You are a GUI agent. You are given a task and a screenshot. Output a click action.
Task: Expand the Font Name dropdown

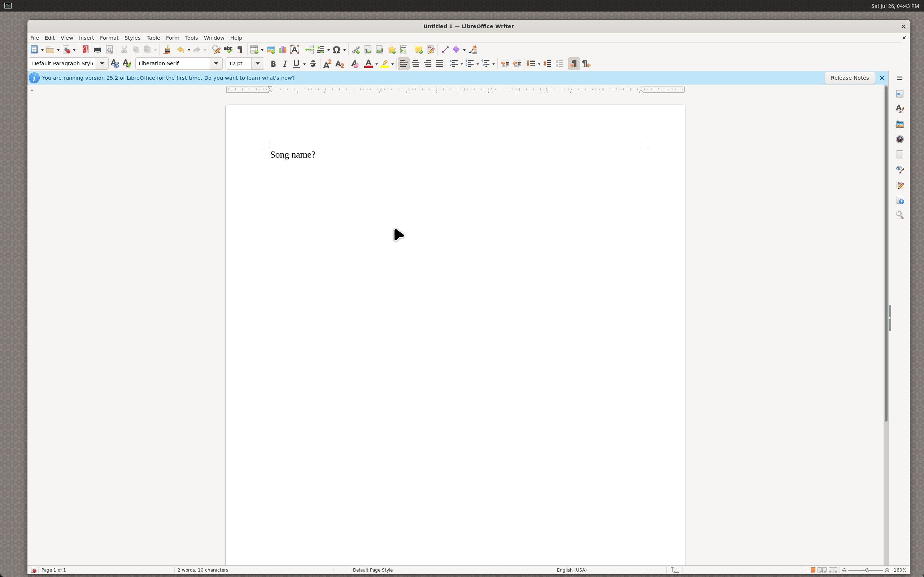[216, 64]
